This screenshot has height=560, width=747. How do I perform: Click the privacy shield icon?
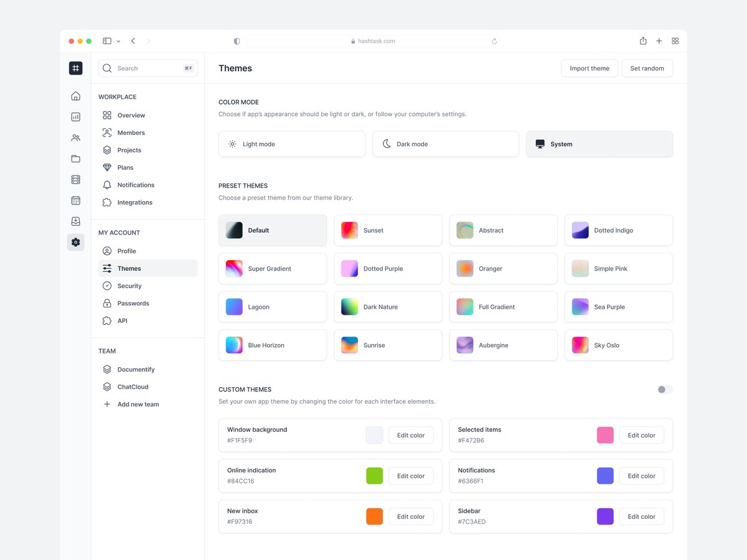[237, 41]
